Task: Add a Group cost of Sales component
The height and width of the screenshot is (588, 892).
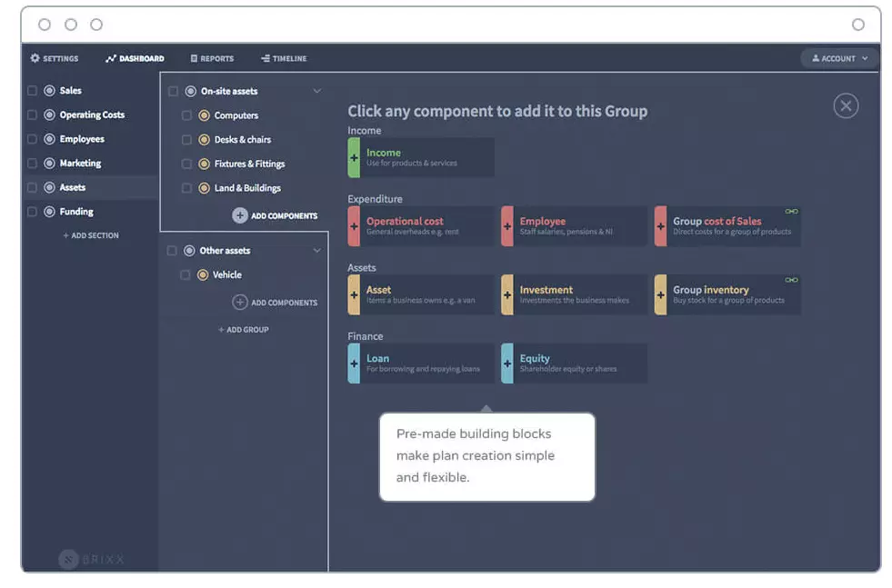Action: click(x=727, y=226)
